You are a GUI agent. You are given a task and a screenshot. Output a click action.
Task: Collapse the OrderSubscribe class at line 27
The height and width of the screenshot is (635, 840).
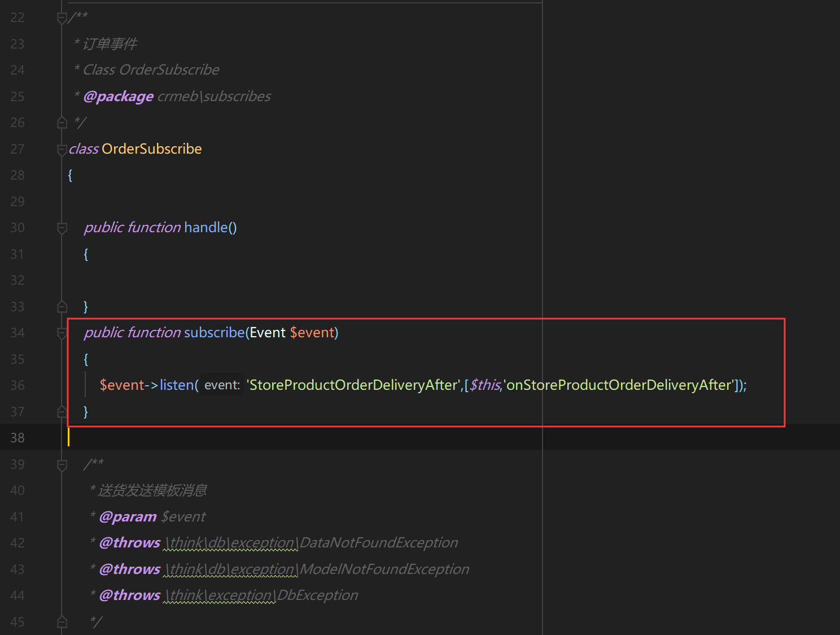62,149
